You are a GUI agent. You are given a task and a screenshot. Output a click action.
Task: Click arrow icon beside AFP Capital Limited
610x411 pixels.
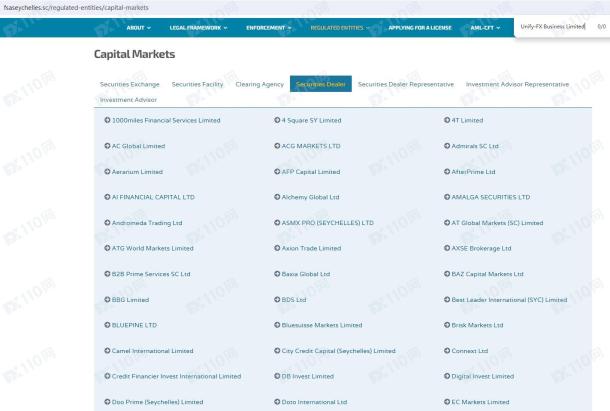(x=277, y=172)
